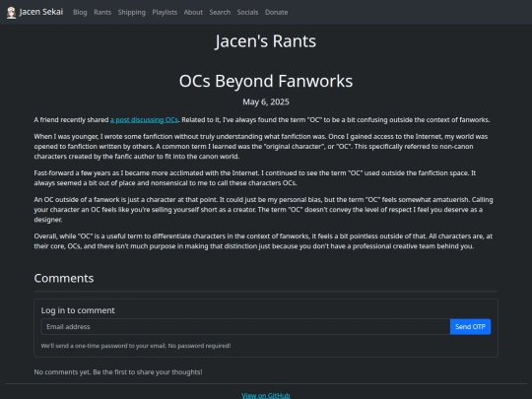Open the View on GitHub link
Viewport: 532px width, 399px height.
tap(266, 395)
